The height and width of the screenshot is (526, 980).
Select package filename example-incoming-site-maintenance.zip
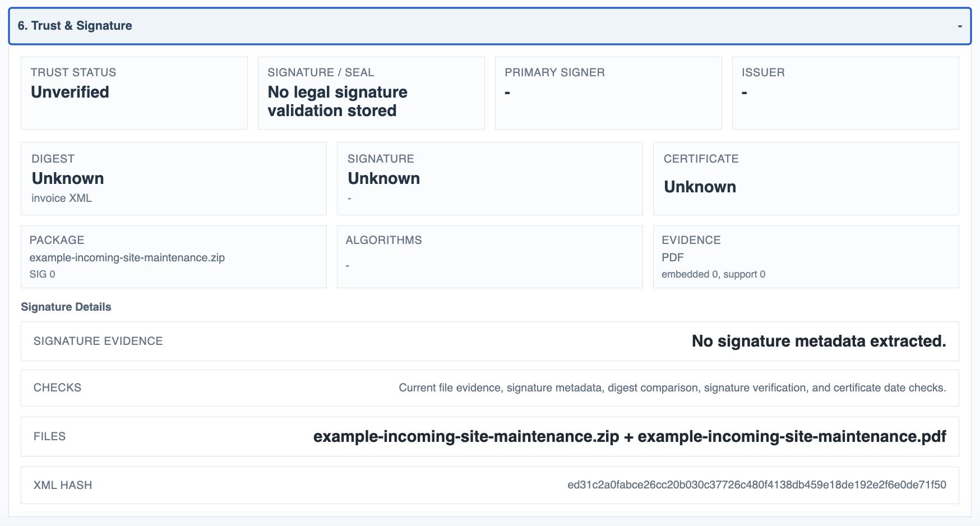[x=127, y=257]
